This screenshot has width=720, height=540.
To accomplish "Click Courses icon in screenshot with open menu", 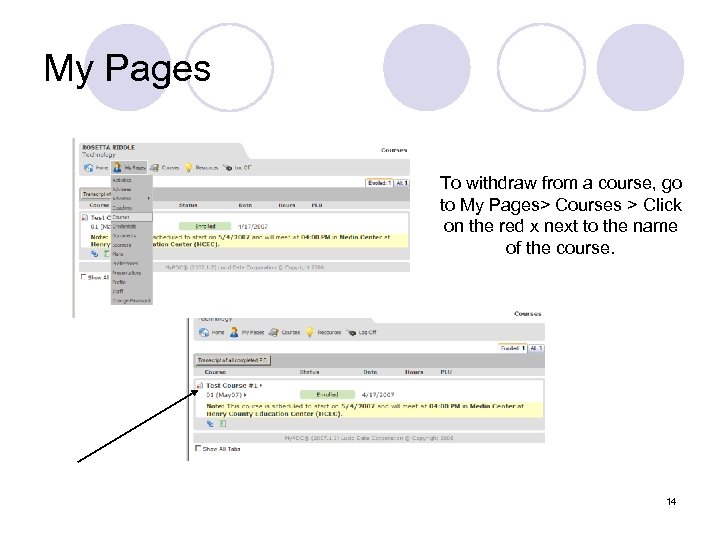I will (155, 168).
